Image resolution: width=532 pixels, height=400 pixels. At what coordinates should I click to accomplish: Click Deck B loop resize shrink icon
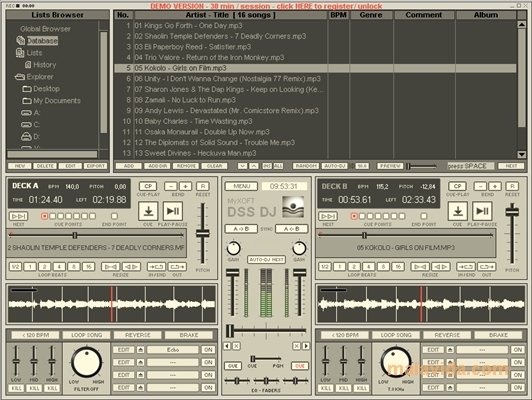[420, 267]
